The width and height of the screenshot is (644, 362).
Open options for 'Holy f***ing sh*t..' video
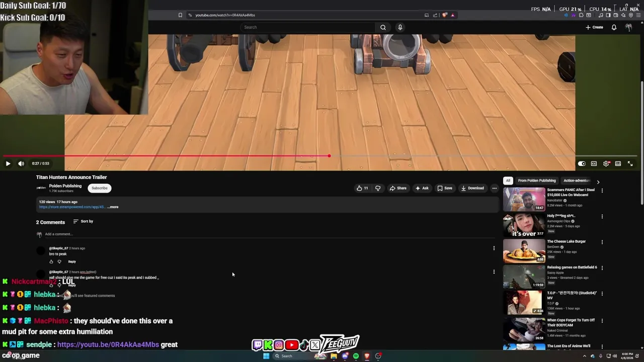pyautogui.click(x=602, y=216)
